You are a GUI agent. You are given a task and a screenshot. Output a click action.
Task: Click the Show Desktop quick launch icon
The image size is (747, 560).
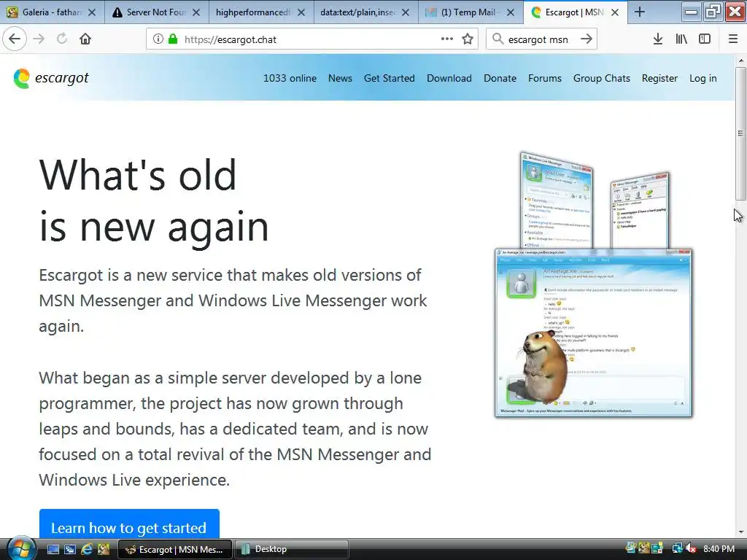tap(53, 549)
